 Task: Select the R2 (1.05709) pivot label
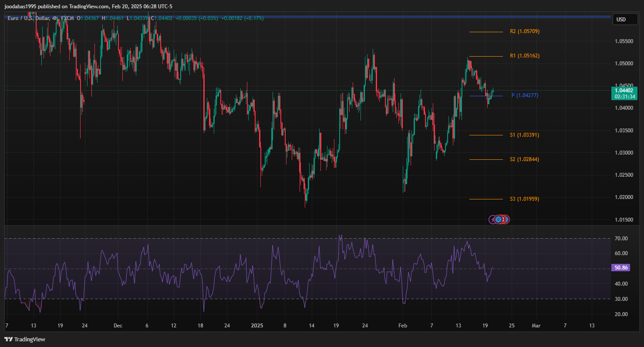tap(525, 32)
